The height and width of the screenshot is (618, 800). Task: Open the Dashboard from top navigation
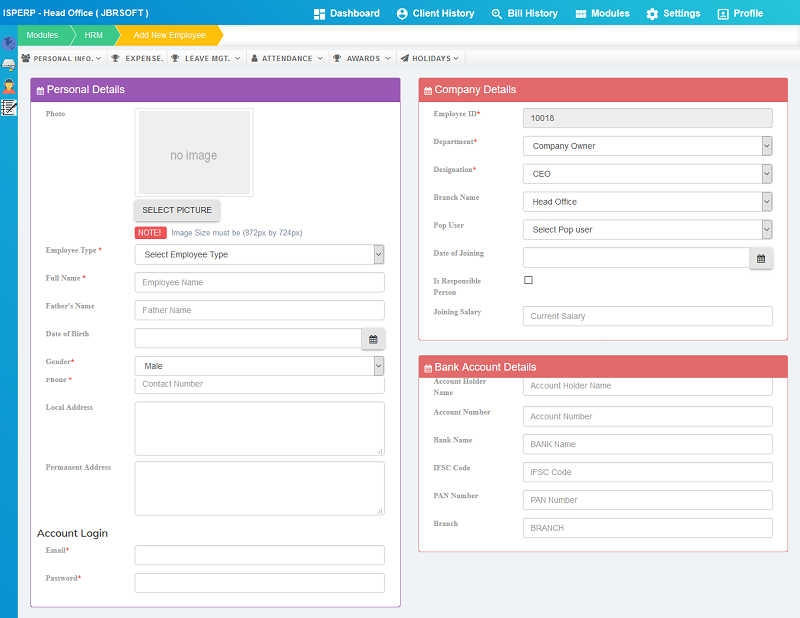pos(347,13)
